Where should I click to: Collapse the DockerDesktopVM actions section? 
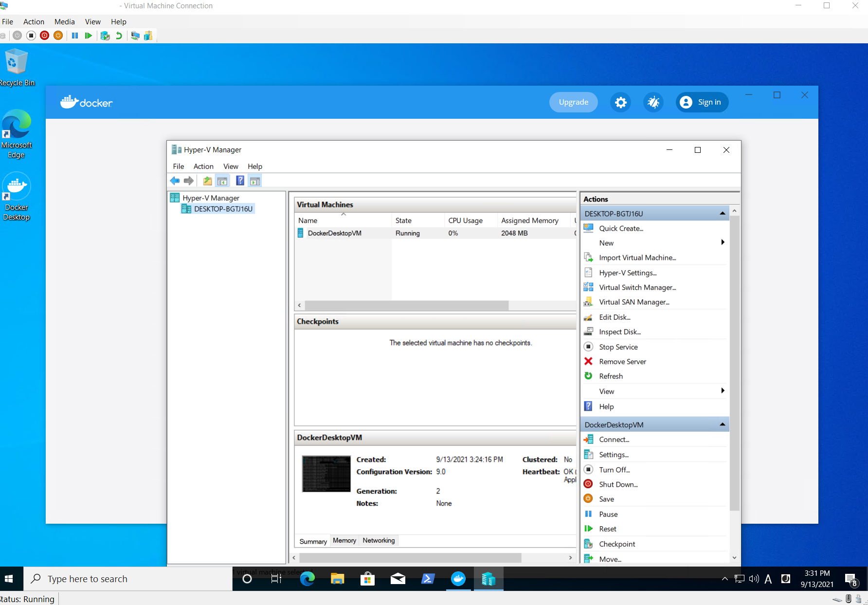[723, 425]
